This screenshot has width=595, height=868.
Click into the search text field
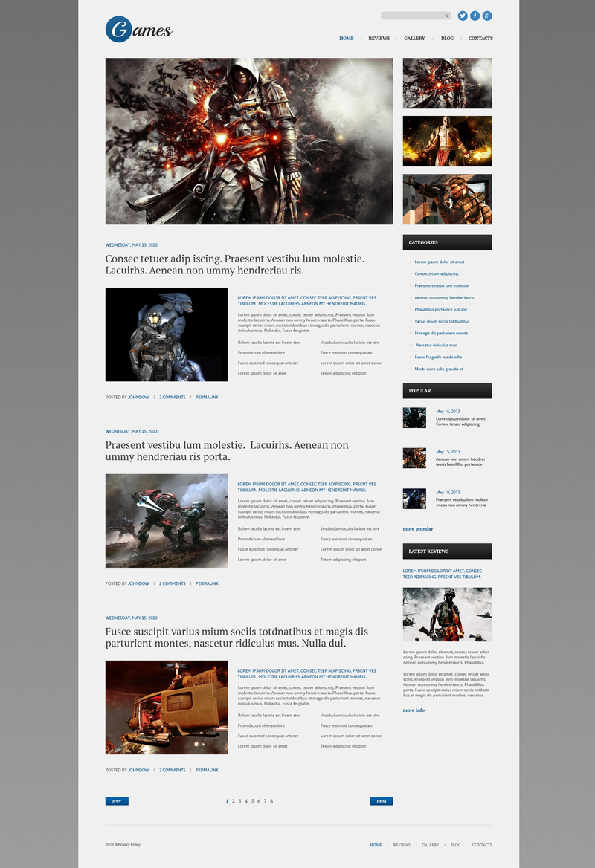412,16
